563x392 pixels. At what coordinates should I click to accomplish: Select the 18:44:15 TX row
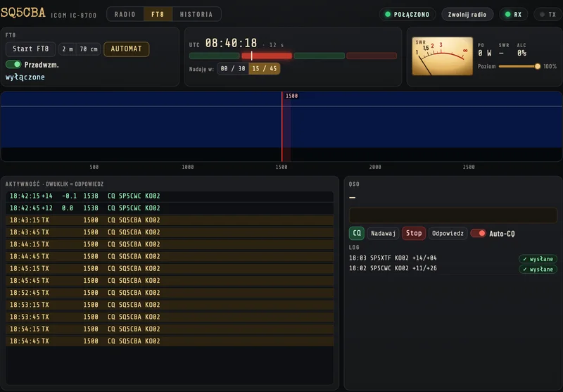(170, 244)
